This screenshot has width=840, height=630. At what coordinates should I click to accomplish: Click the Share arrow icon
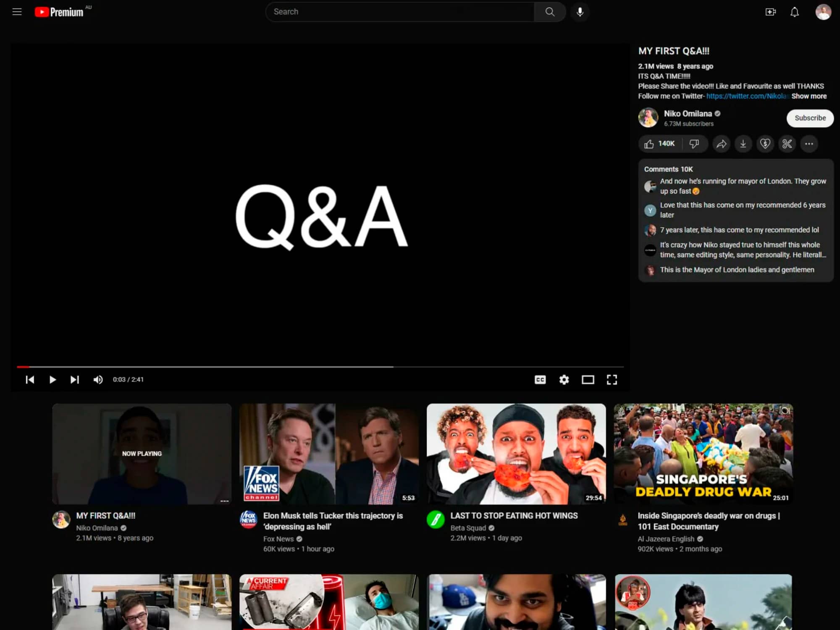[x=721, y=144]
